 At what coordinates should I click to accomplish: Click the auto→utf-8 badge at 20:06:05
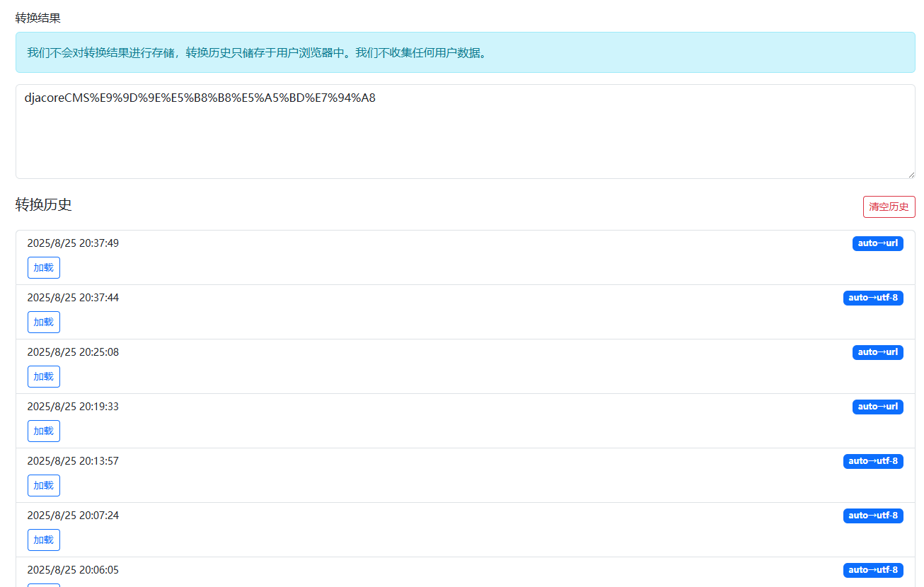tap(872, 570)
